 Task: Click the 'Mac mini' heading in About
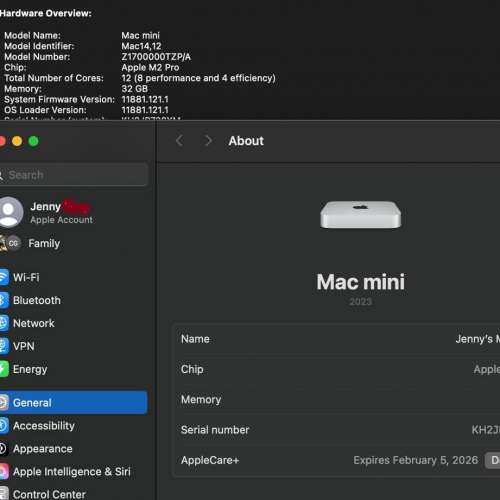(x=361, y=282)
